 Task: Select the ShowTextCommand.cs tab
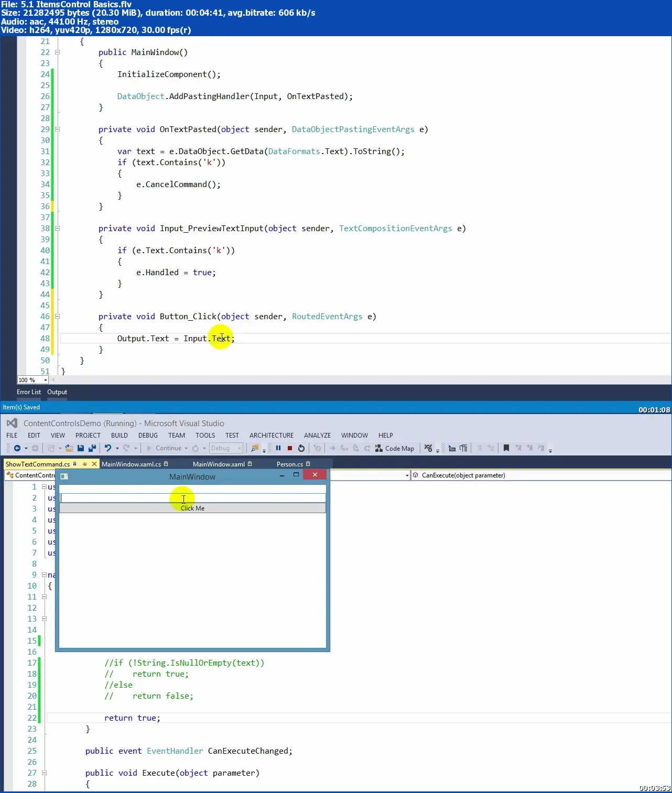[38, 464]
